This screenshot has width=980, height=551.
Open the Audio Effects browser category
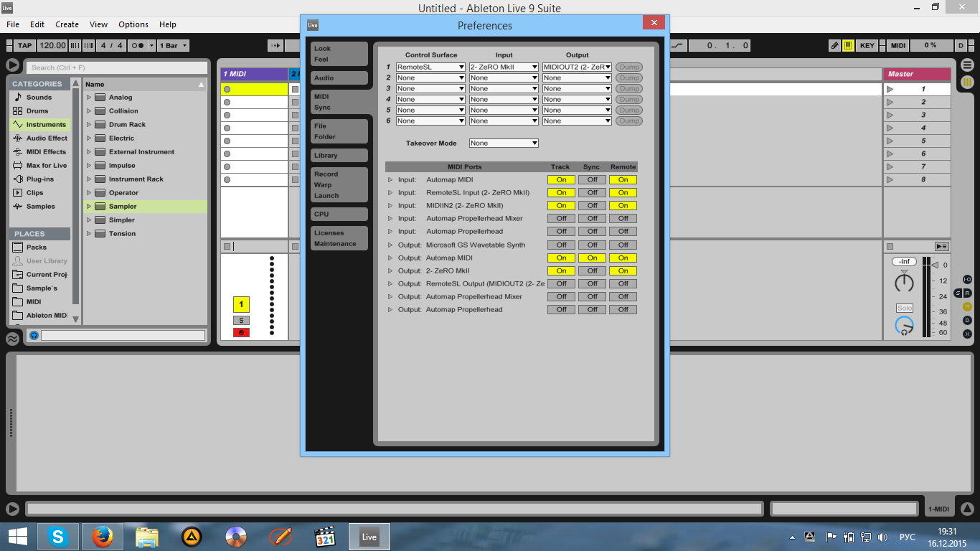click(40, 138)
